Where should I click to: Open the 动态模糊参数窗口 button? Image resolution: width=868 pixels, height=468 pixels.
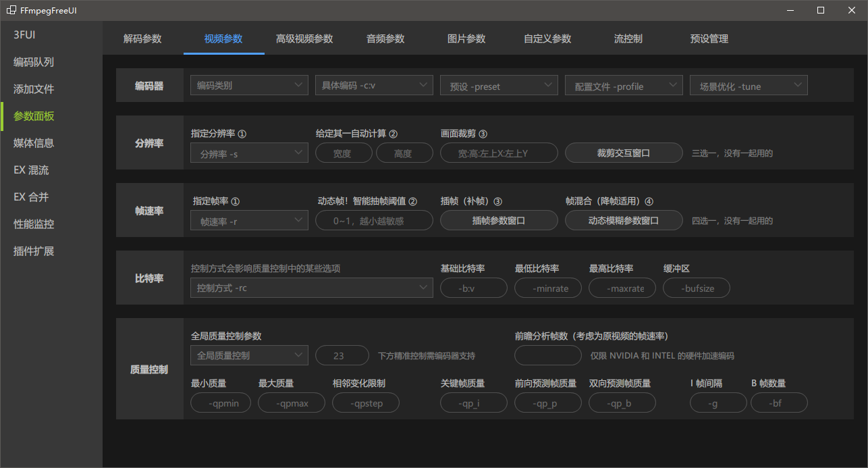tap(624, 220)
